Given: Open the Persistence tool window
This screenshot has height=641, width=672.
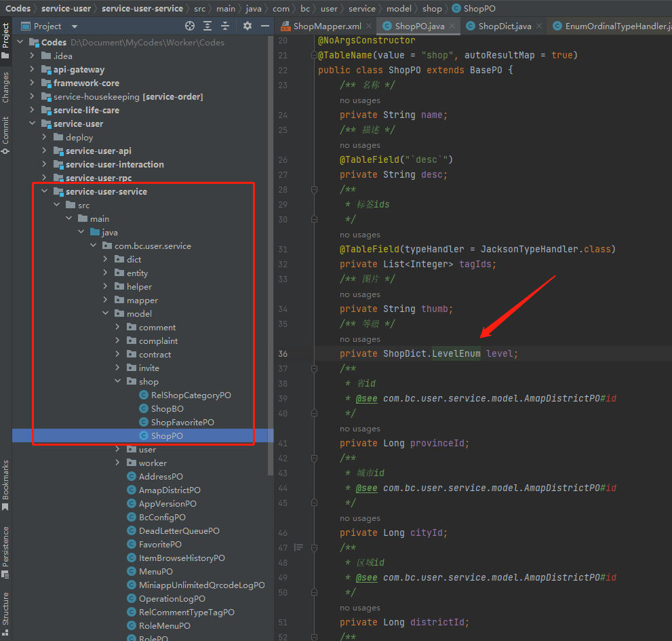Looking at the screenshot, I should tap(5, 552).
